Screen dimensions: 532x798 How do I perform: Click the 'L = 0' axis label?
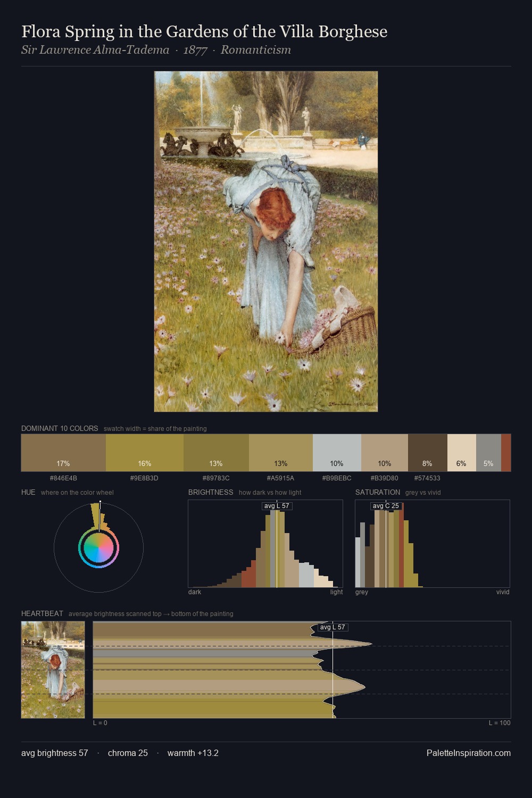click(100, 723)
